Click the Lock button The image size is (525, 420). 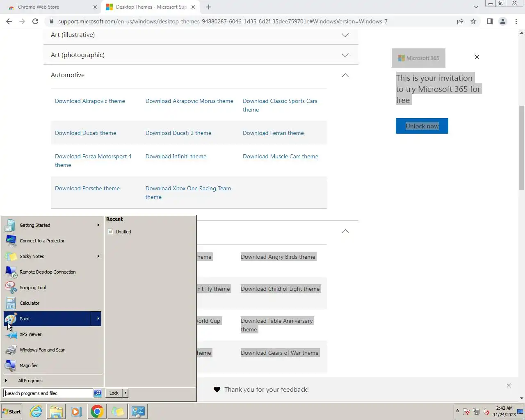pos(114,393)
